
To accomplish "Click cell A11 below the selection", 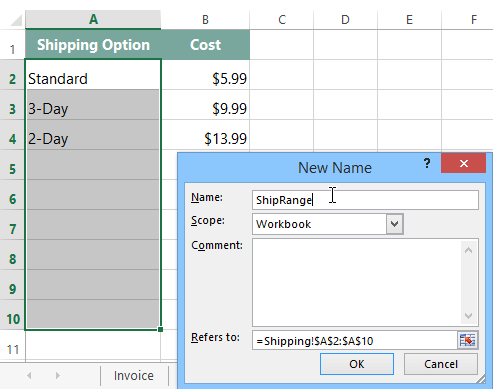I will [x=93, y=345].
